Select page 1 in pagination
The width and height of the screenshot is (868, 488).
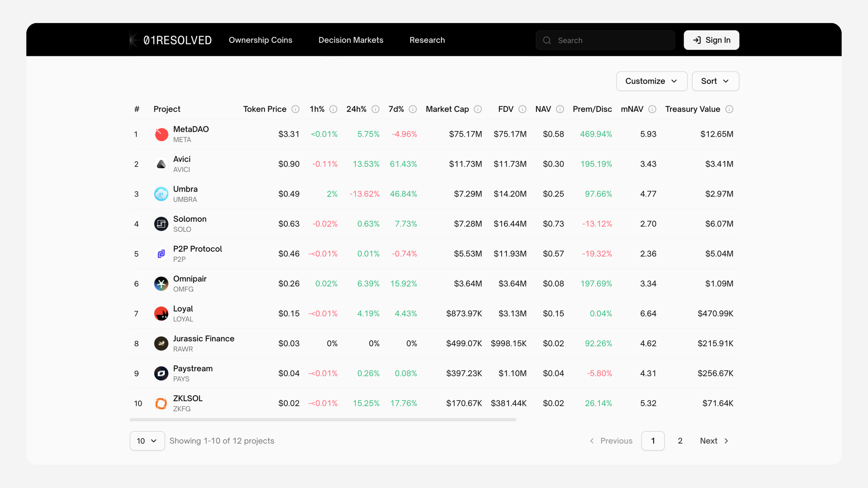(x=653, y=441)
